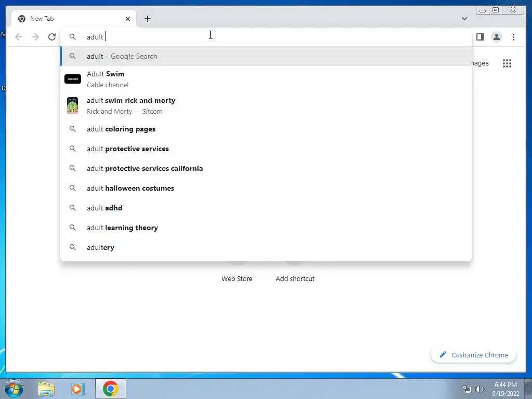Click the taskbar clock showing 6:44 PM
Viewport: 532px width, 399px height.
(506, 389)
